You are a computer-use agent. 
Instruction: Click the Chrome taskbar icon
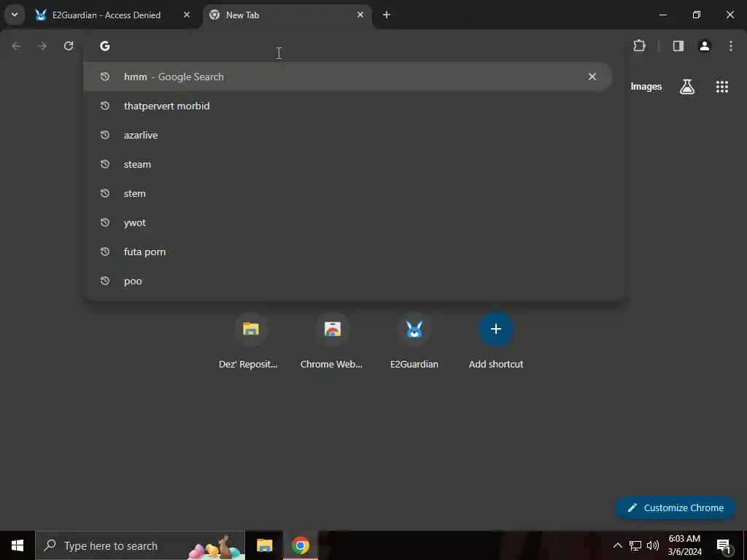tap(301, 545)
